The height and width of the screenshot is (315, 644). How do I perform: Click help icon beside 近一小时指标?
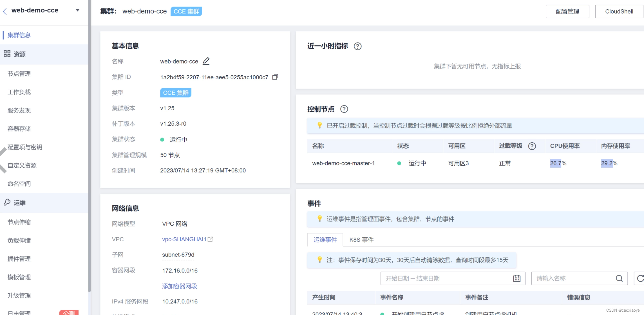(357, 46)
